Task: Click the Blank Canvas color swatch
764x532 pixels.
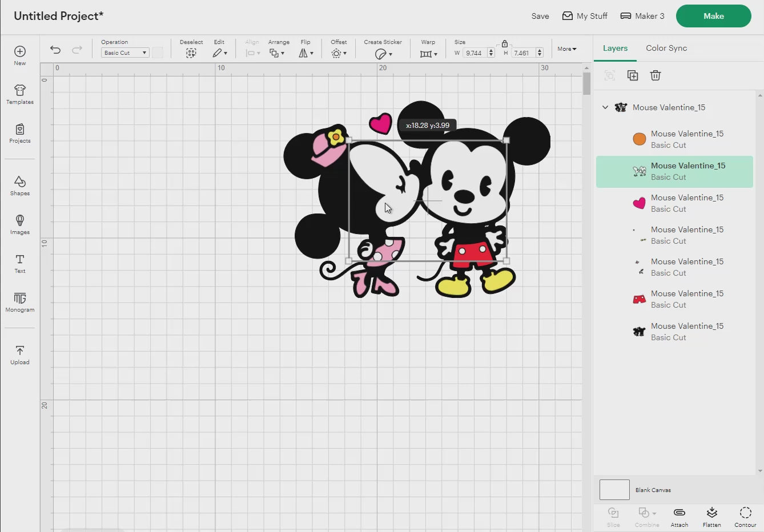Action: tap(614, 490)
